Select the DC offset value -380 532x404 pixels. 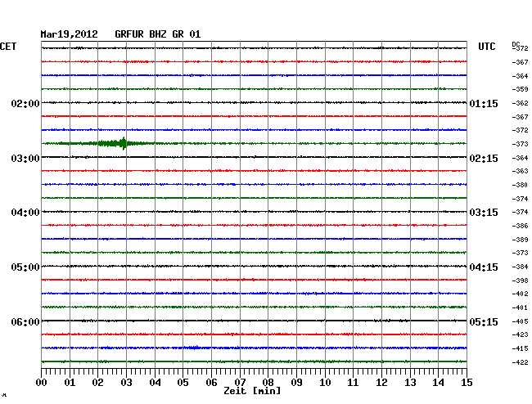pyautogui.click(x=520, y=185)
